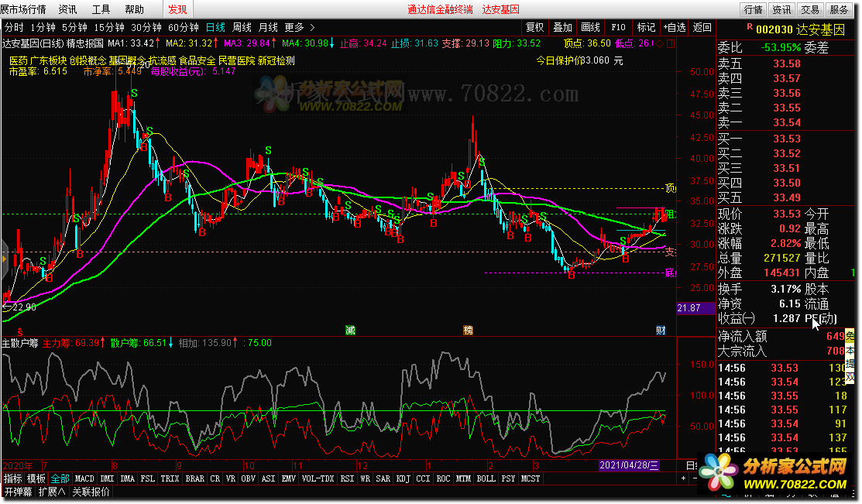Choose the BRAR indicator

tap(194, 478)
